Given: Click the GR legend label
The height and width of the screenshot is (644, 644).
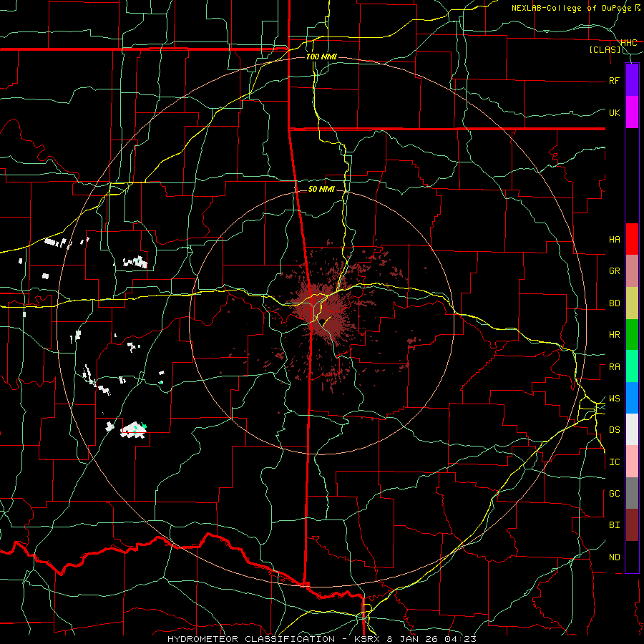Looking at the screenshot, I should pyautogui.click(x=614, y=271).
